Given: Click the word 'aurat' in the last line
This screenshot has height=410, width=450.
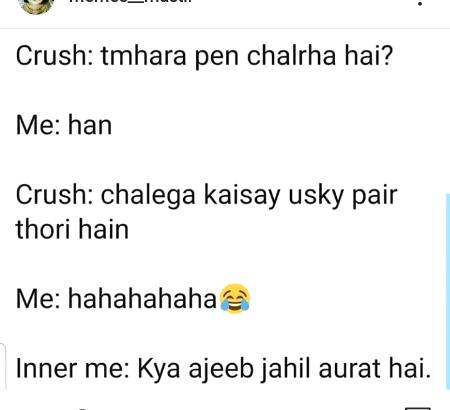Looking at the screenshot, I should 349,369.
